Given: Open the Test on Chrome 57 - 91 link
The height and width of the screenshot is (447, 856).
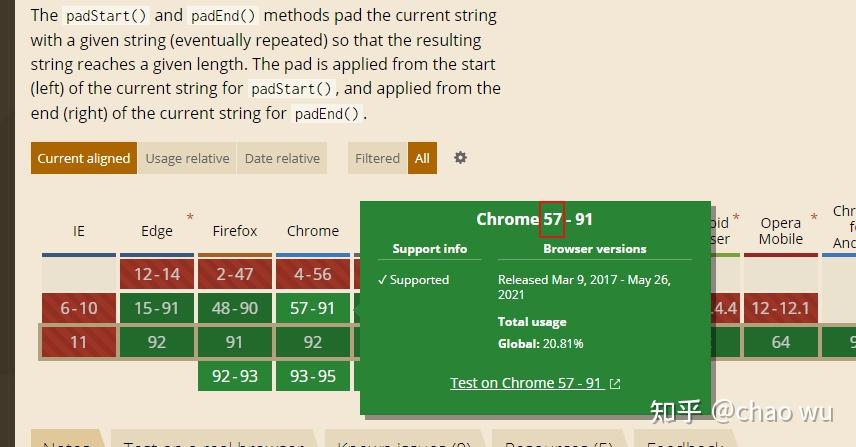Looking at the screenshot, I should (527, 383).
